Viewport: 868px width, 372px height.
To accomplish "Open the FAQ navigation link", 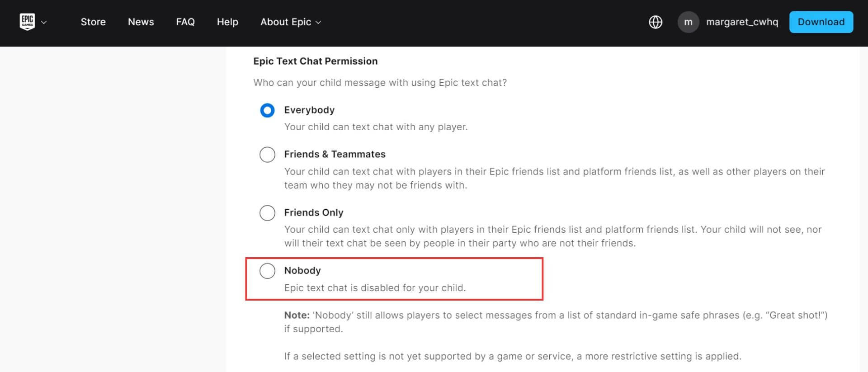I will pos(185,22).
